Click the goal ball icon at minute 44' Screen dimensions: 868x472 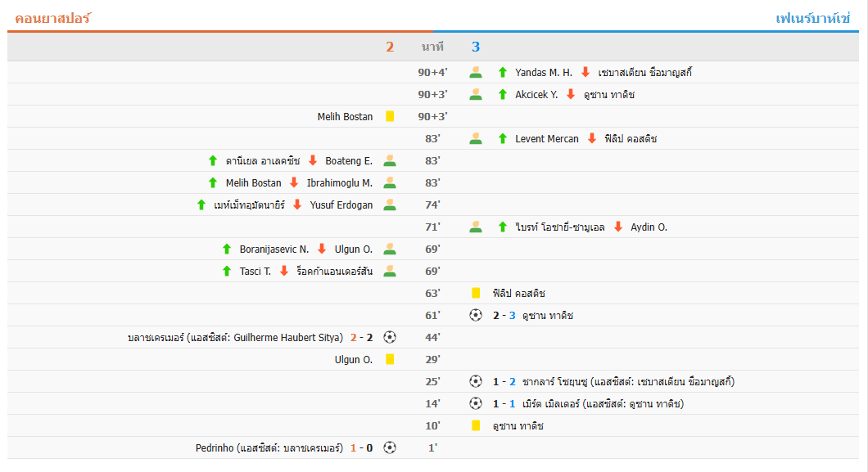[x=390, y=337]
